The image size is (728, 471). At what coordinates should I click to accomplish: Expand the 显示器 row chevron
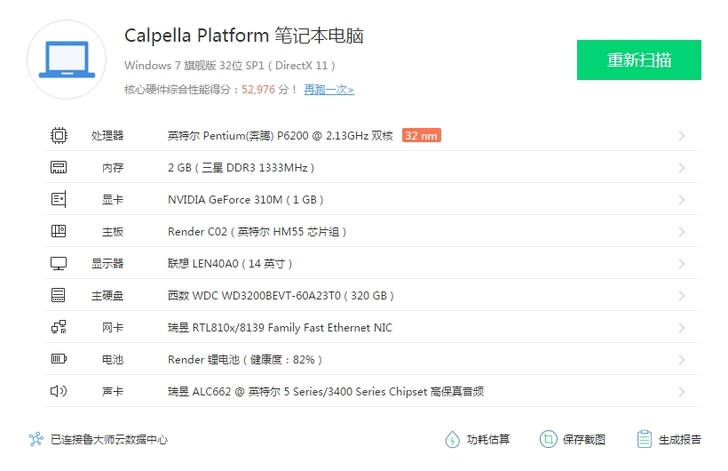pos(682,264)
